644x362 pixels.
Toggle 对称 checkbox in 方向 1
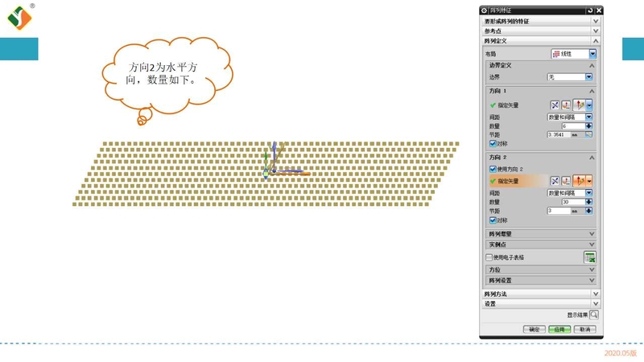[x=493, y=144]
